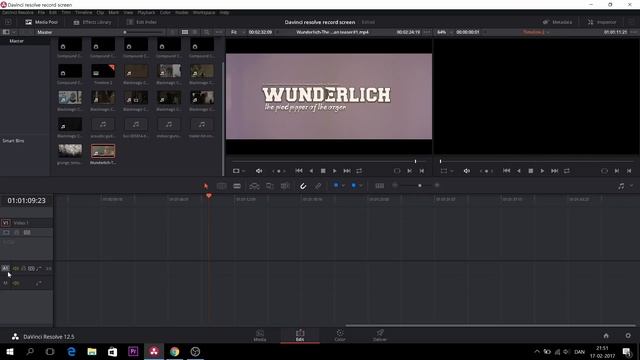Play source viewer in reverse
Viewport: 640px width, 360px height.
pyautogui.click(x=311, y=171)
